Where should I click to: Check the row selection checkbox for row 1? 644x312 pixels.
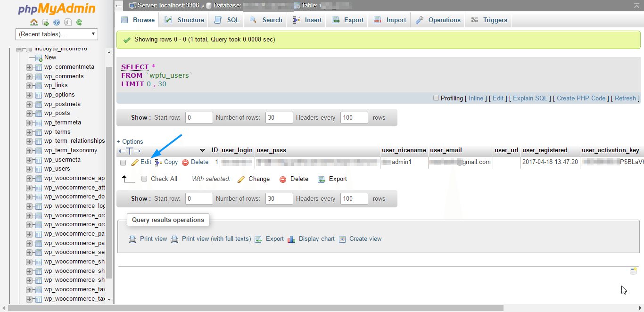(x=123, y=162)
